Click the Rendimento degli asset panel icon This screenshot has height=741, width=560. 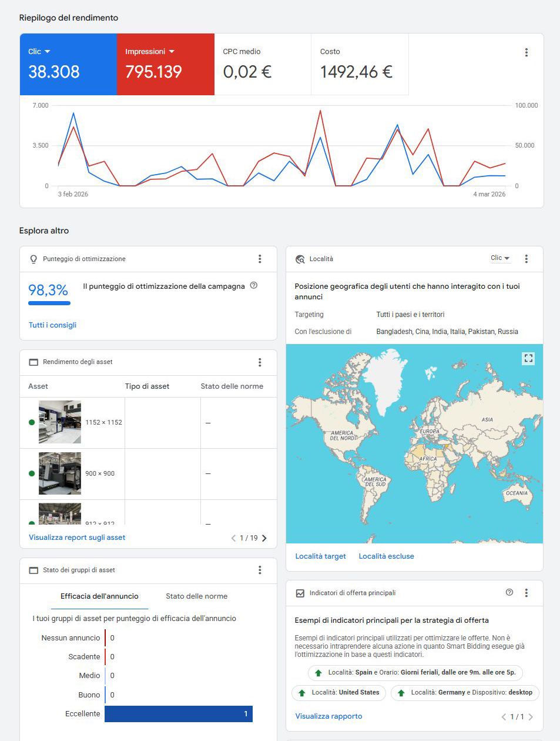[33, 362]
